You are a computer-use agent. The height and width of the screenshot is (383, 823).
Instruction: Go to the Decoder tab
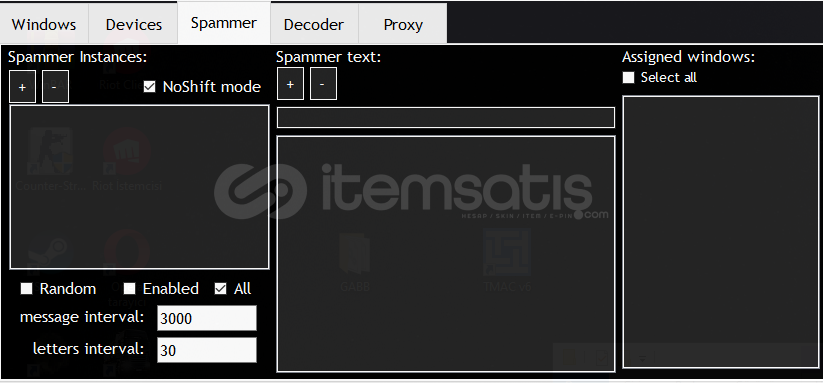(x=314, y=24)
